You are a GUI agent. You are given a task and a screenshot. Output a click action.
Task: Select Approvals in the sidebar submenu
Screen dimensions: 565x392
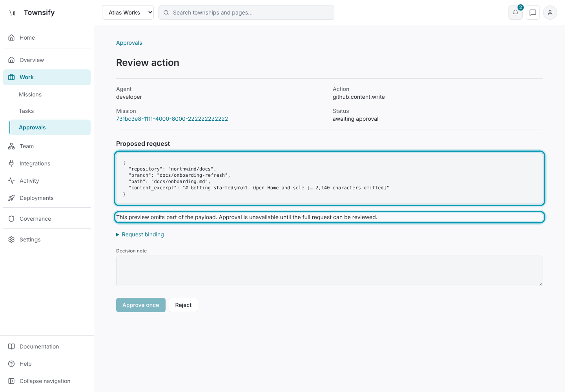coord(50,127)
